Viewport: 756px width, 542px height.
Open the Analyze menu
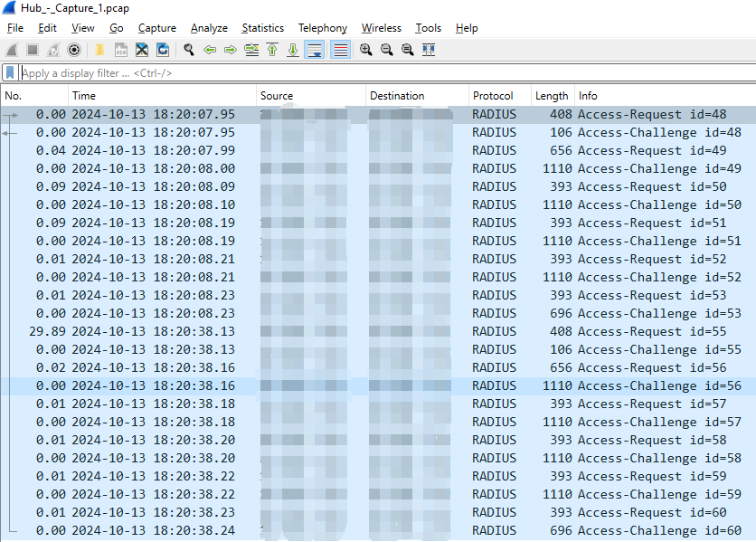point(209,28)
